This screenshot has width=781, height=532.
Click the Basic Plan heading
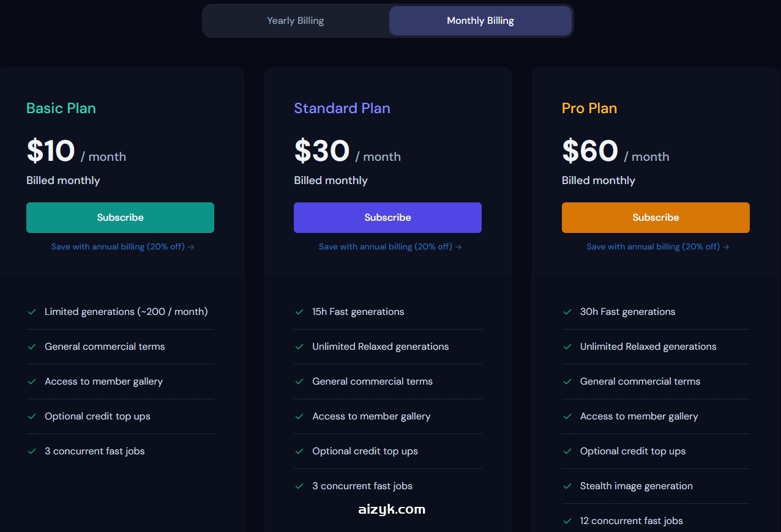coord(61,108)
